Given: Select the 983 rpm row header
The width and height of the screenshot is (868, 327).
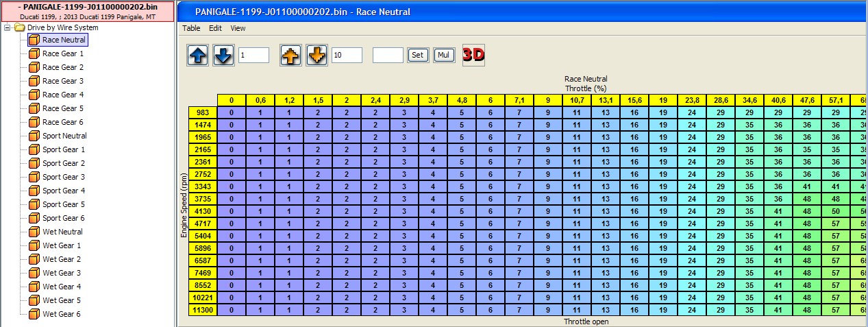Looking at the screenshot, I should tap(203, 112).
